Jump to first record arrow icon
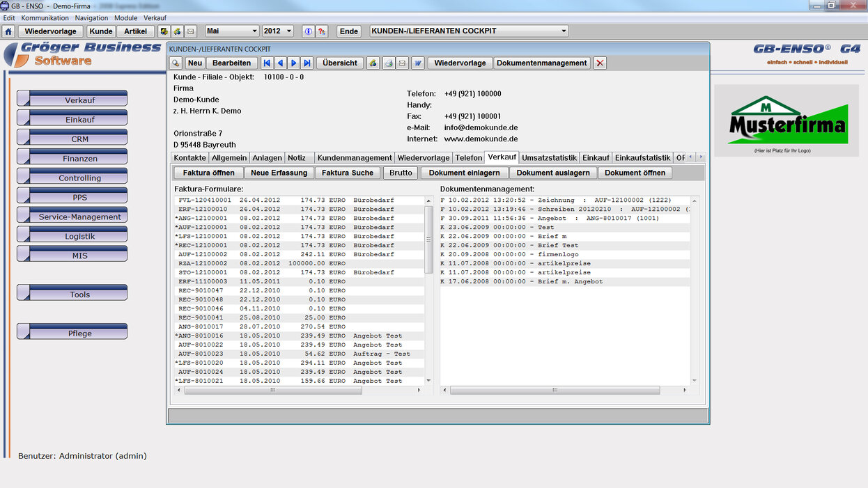 (268, 63)
